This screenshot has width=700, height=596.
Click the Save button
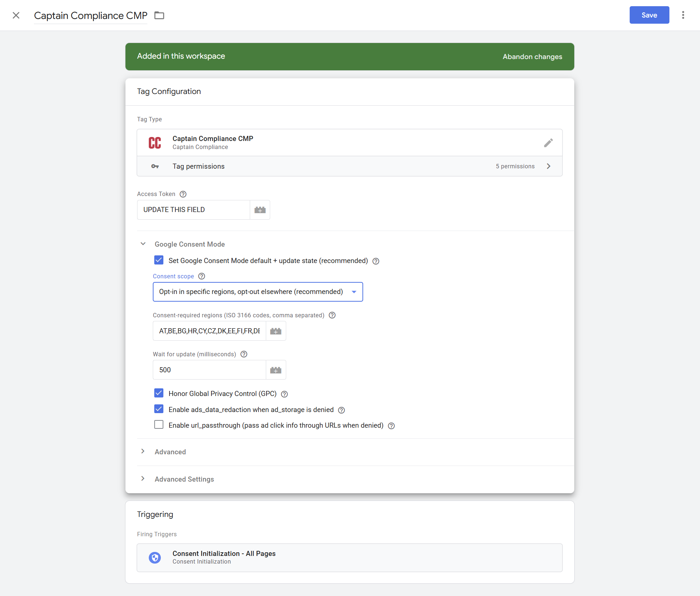tap(649, 15)
